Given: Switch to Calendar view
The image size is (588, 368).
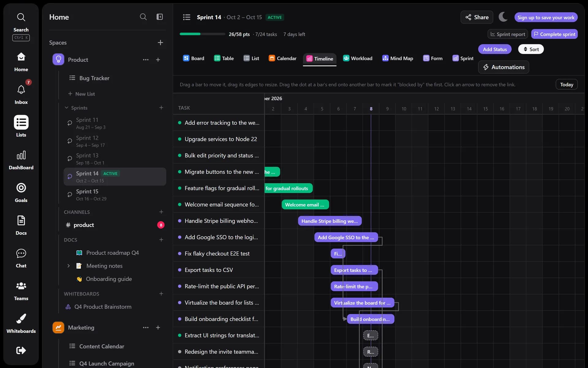Looking at the screenshot, I should [x=282, y=58].
